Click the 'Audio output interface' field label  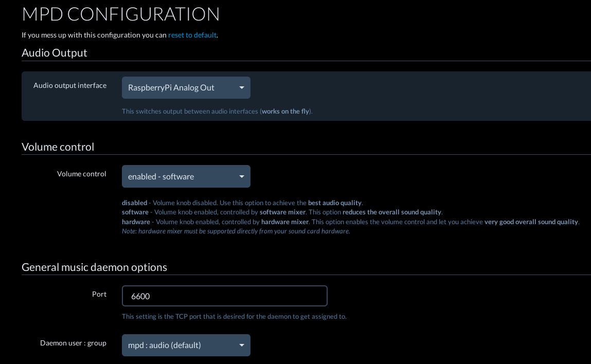point(70,85)
